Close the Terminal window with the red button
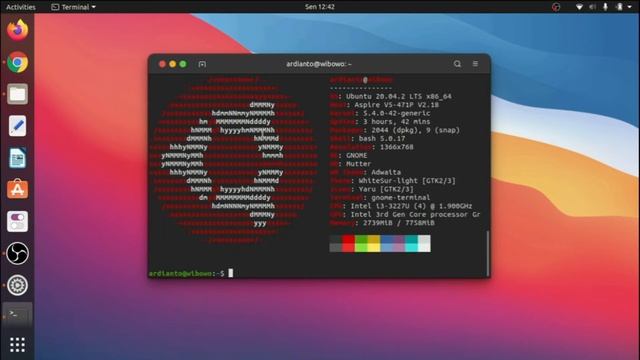The image size is (640, 360). point(162,64)
